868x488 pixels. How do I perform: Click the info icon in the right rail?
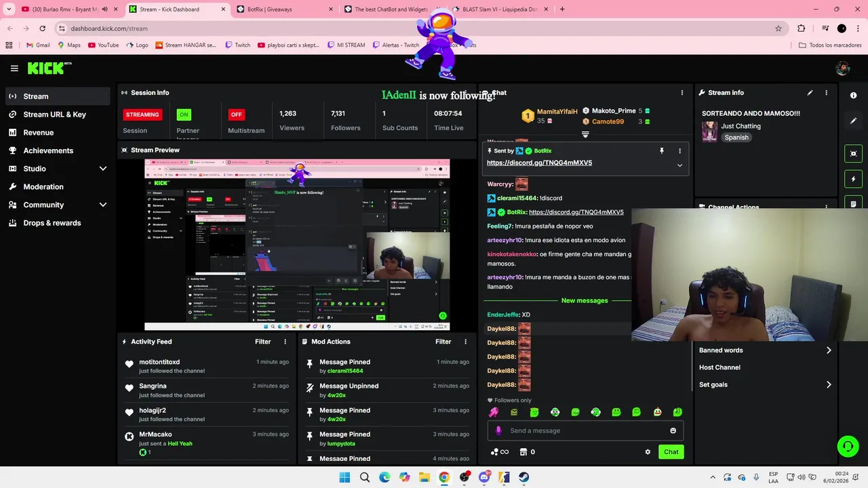pyautogui.click(x=853, y=96)
